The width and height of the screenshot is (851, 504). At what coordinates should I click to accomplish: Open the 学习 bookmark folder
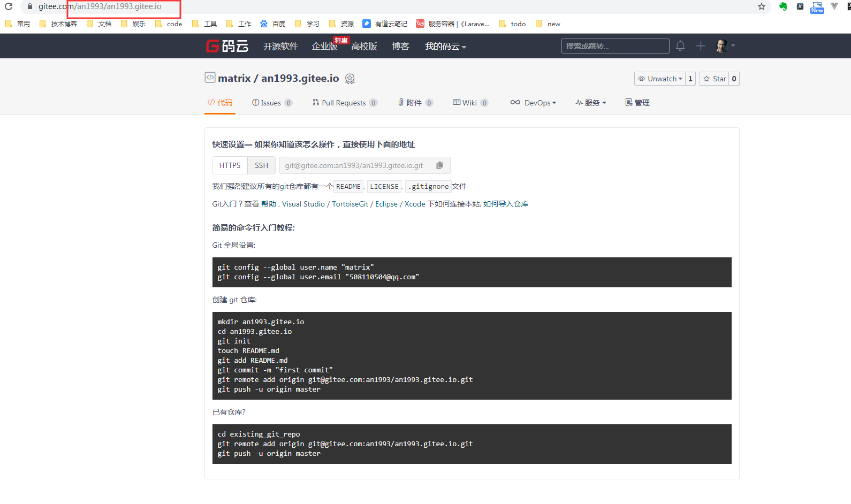307,24
